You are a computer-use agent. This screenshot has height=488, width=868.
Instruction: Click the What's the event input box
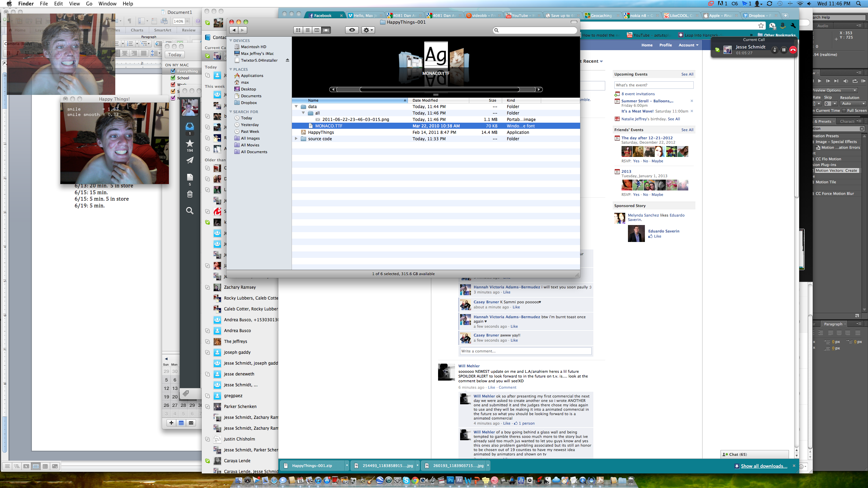tap(654, 85)
